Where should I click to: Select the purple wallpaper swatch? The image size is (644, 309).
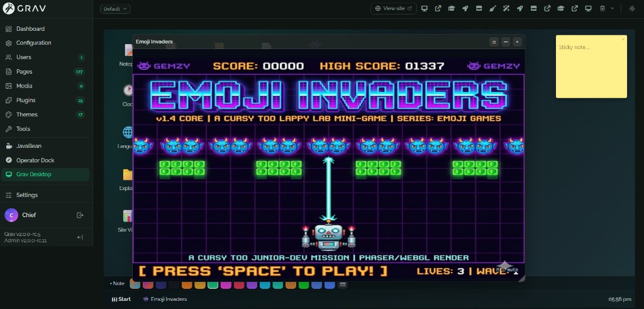252,284
